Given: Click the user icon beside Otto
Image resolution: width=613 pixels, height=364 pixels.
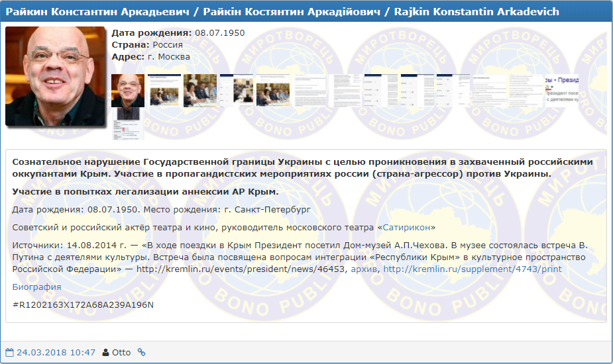Looking at the screenshot, I should click(105, 352).
